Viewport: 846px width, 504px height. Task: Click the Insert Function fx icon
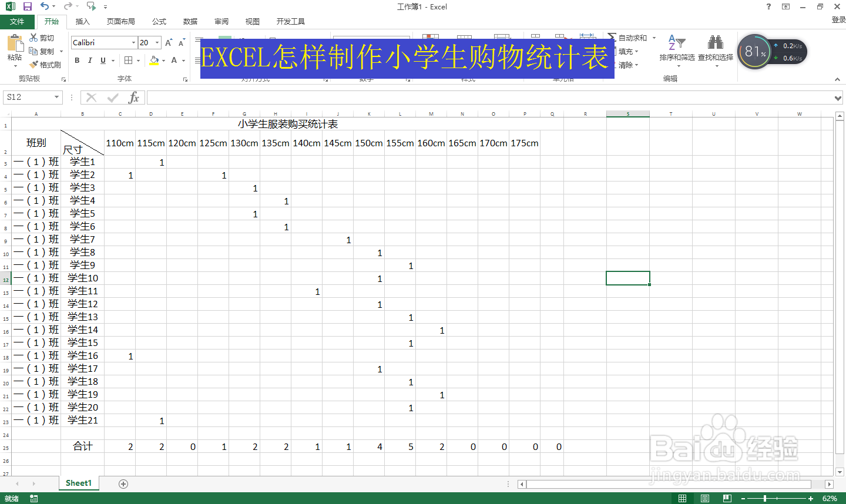tap(134, 98)
